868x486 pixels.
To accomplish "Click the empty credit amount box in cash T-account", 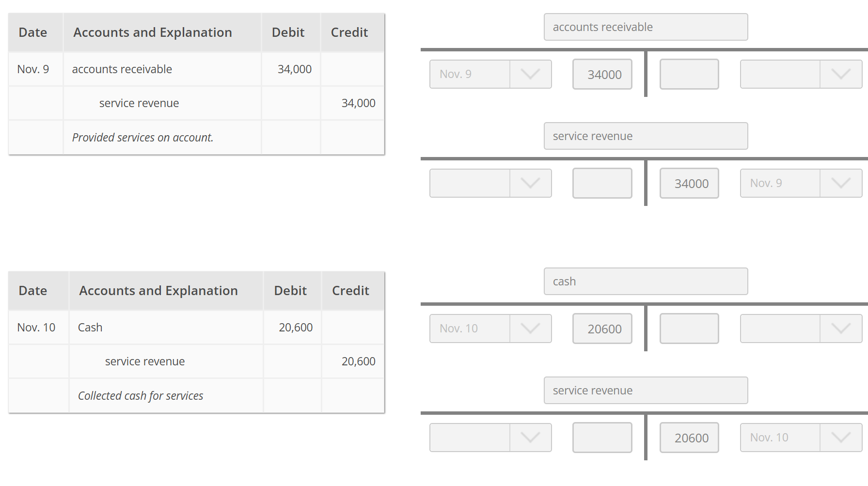I will (x=689, y=329).
